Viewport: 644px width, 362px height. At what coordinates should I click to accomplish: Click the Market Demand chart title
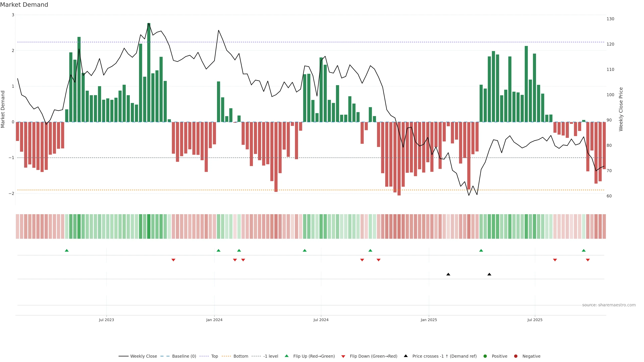(24, 5)
